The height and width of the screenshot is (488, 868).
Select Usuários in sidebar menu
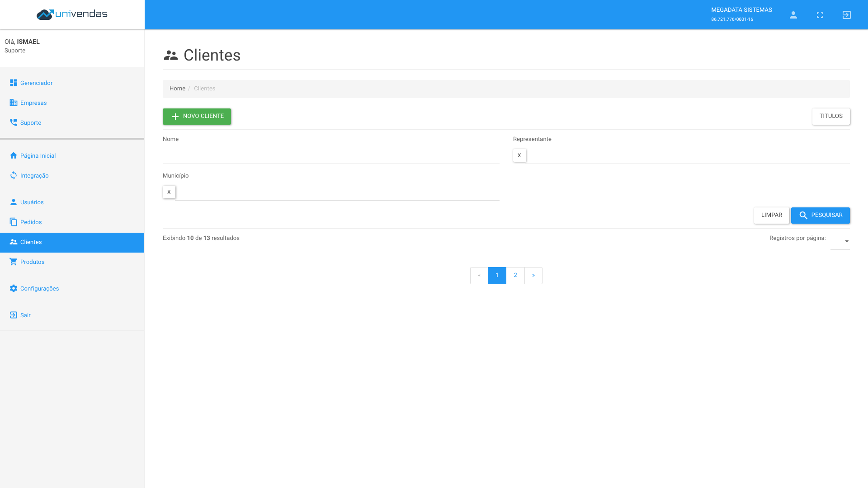pyautogui.click(x=32, y=202)
